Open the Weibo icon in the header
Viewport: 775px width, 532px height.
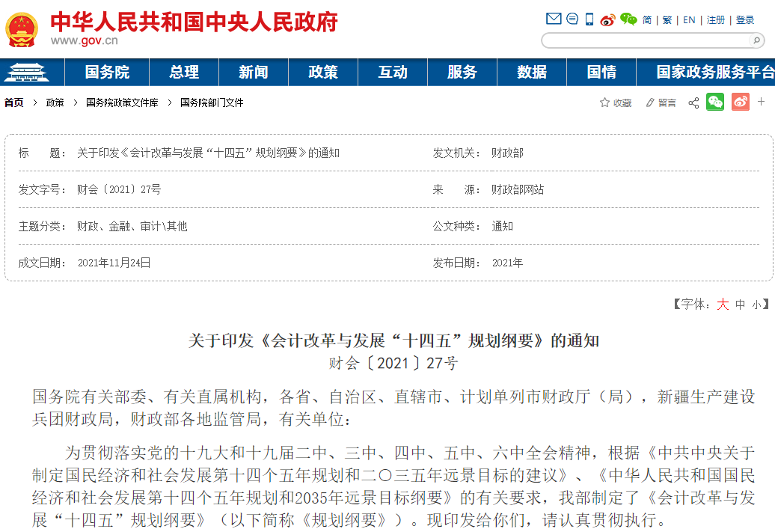pyautogui.click(x=606, y=18)
